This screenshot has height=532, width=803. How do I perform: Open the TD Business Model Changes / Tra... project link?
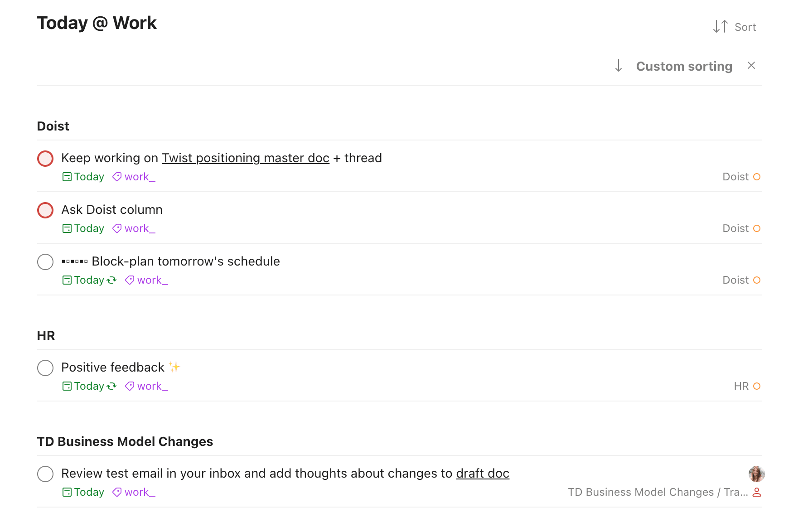coord(658,492)
